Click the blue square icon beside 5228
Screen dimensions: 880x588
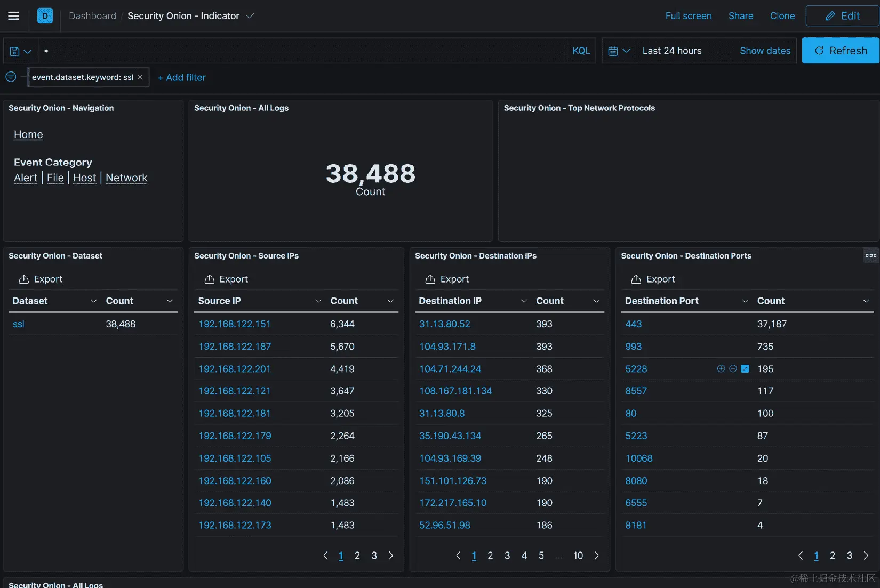click(745, 368)
